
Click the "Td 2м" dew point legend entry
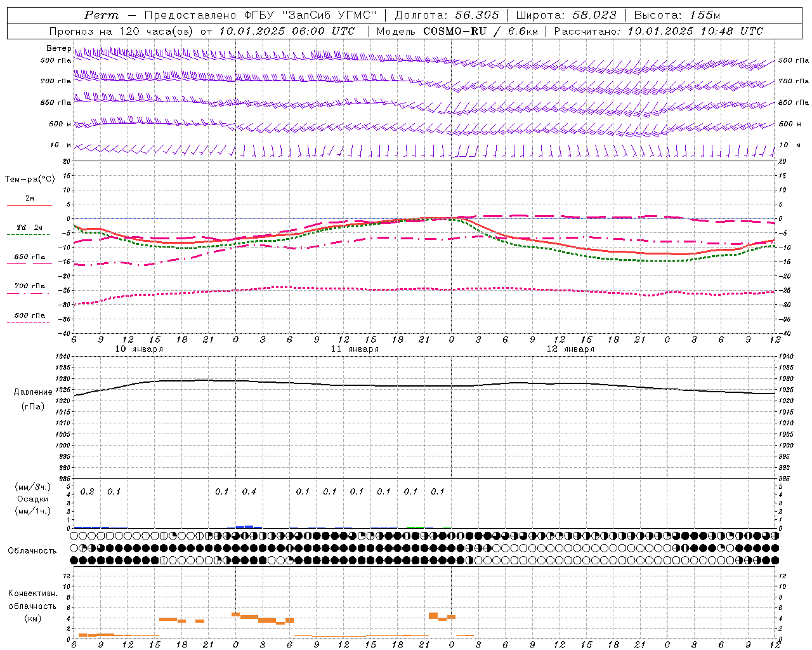[29, 227]
